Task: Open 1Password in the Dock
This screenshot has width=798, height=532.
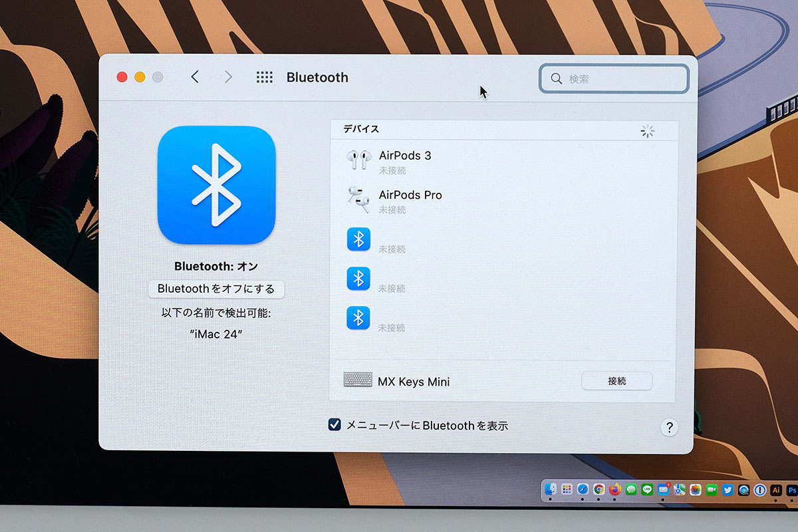Action: pyautogui.click(x=759, y=489)
